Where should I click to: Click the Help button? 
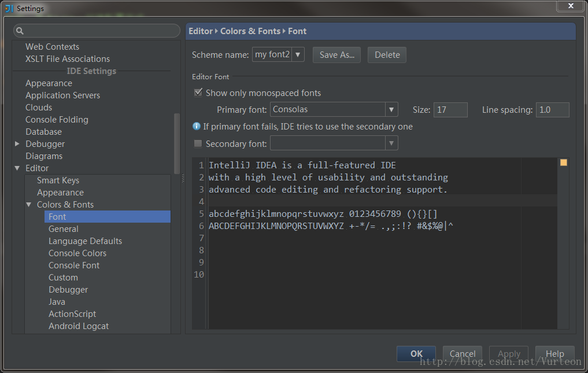coord(555,353)
